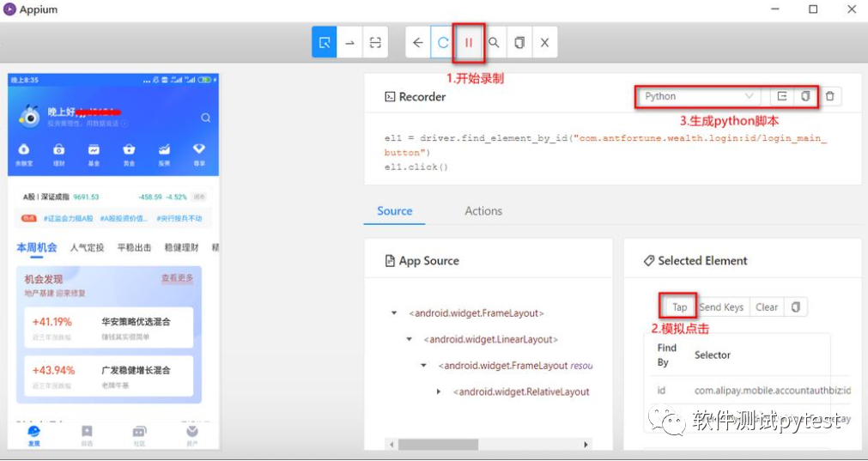Select the 稳健理财 tab in phone screenshot
Image resolution: width=868 pixels, height=461 pixels.
point(181,247)
